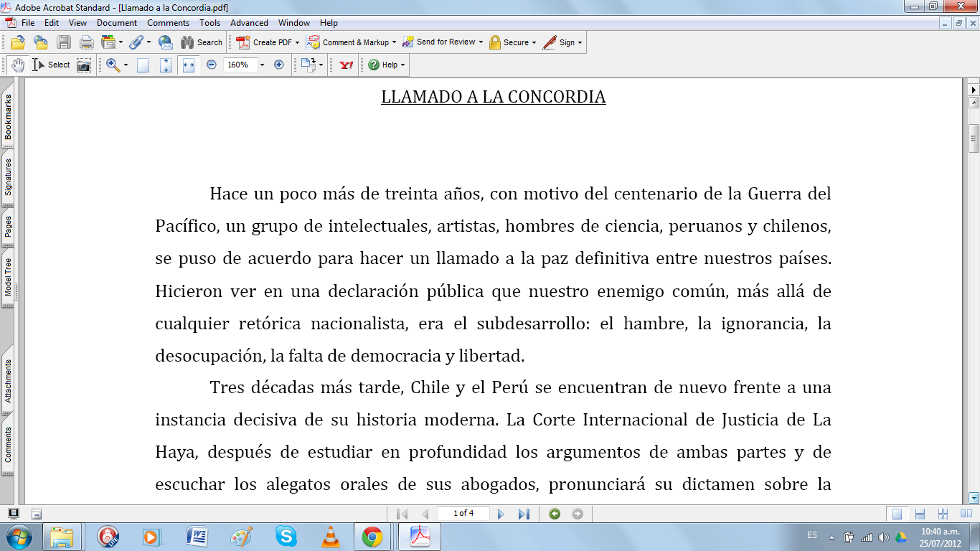The image size is (980, 551).
Task: Click the Open web page icon
Action: tap(41, 42)
